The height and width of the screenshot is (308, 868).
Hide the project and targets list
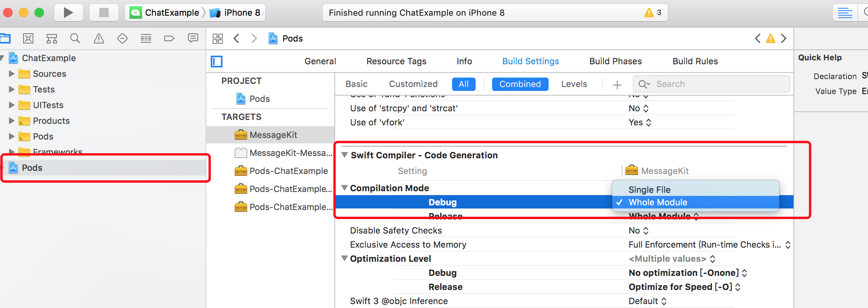point(217,62)
